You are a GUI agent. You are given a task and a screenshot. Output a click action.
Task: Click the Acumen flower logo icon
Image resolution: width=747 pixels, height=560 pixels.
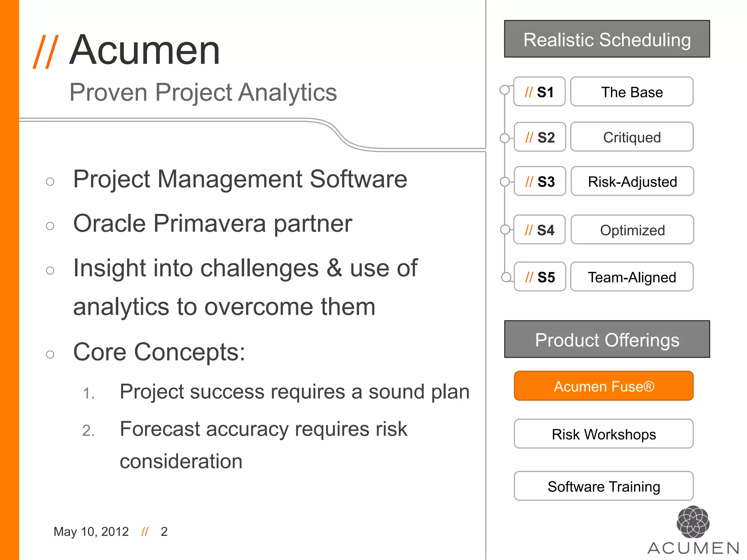(693, 522)
